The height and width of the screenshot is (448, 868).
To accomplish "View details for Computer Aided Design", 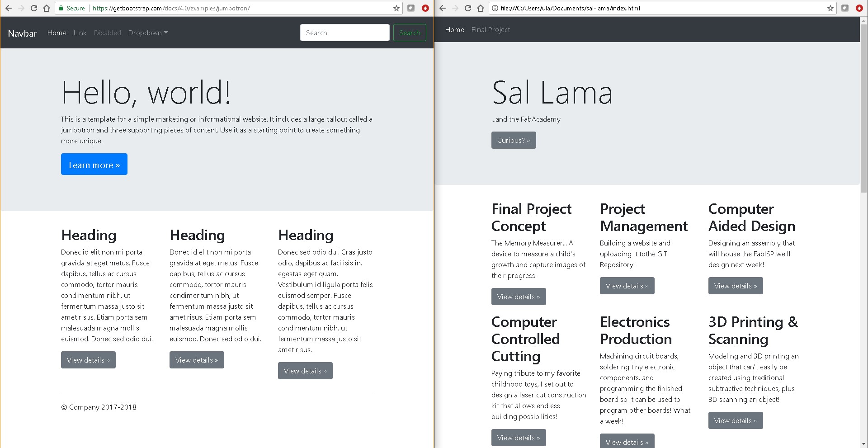I will pyautogui.click(x=736, y=286).
